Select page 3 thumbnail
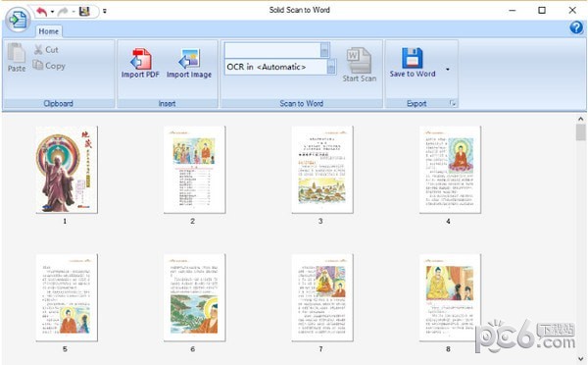 [322, 170]
